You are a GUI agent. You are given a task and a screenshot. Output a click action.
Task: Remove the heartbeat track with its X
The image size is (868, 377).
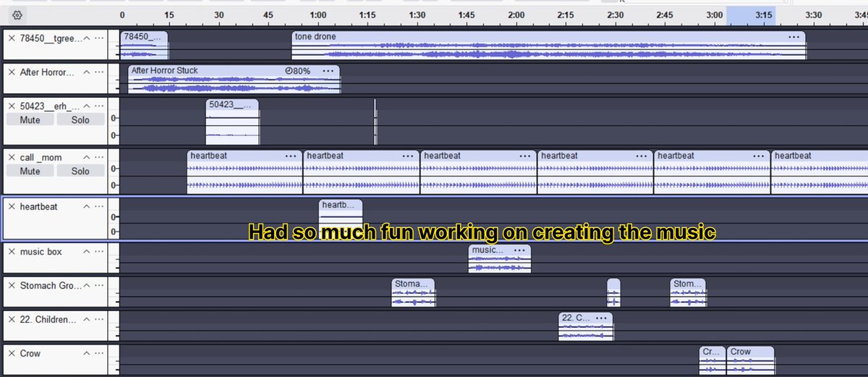coord(12,207)
